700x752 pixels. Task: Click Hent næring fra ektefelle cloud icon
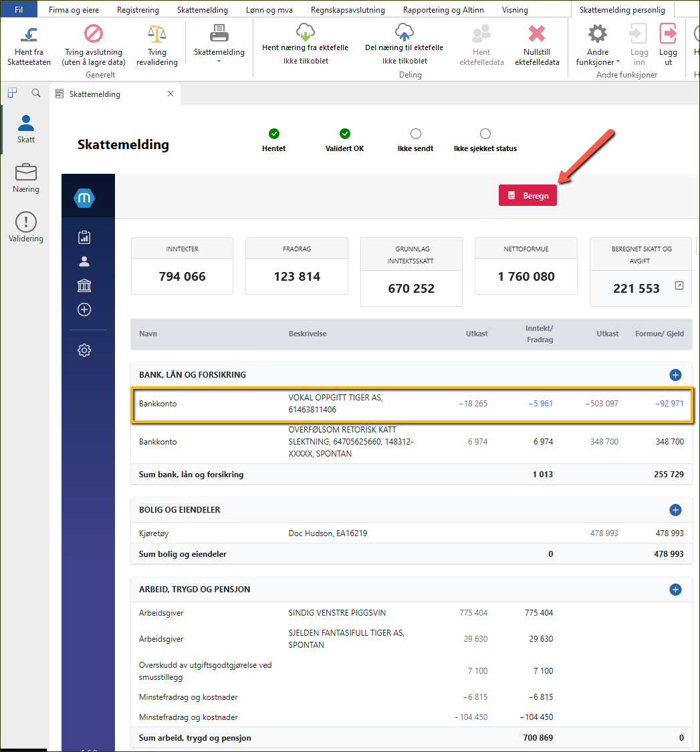pos(305,32)
